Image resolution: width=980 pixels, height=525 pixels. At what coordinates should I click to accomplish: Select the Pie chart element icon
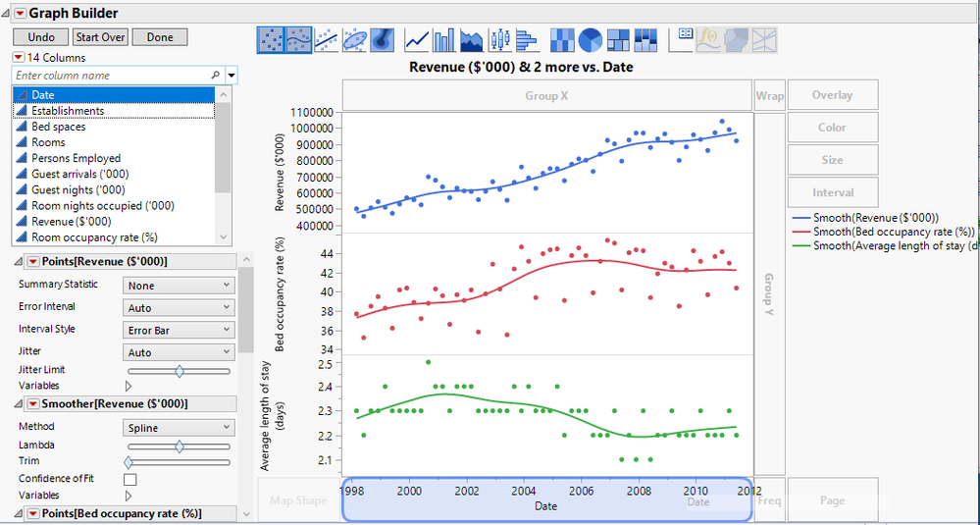[x=590, y=40]
